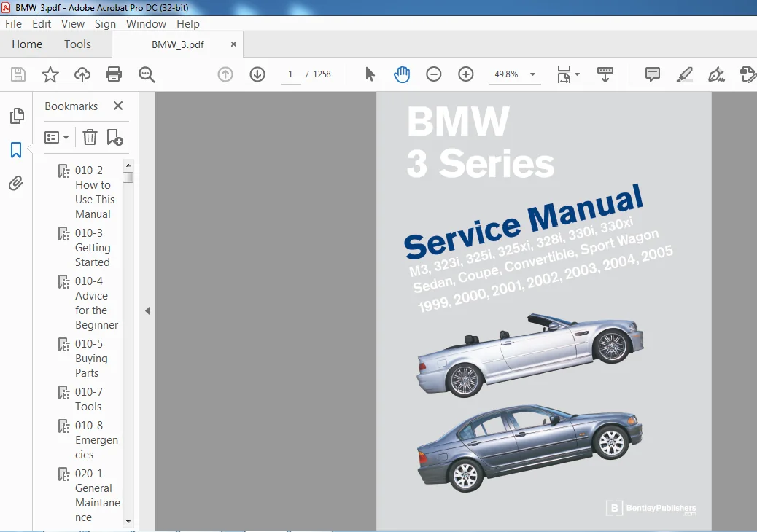This screenshot has height=532, width=757.
Task: Click the scrolling mode toolbar icon
Action: point(605,74)
